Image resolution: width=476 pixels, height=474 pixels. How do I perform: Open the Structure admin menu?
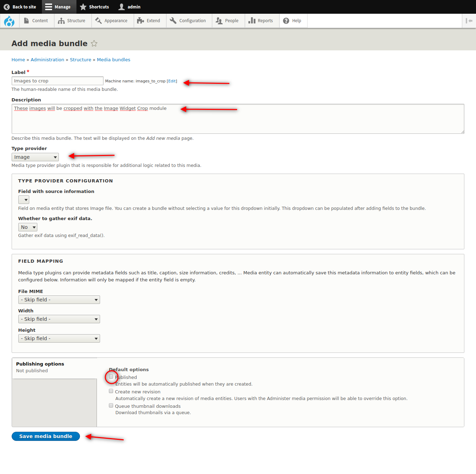72,21
